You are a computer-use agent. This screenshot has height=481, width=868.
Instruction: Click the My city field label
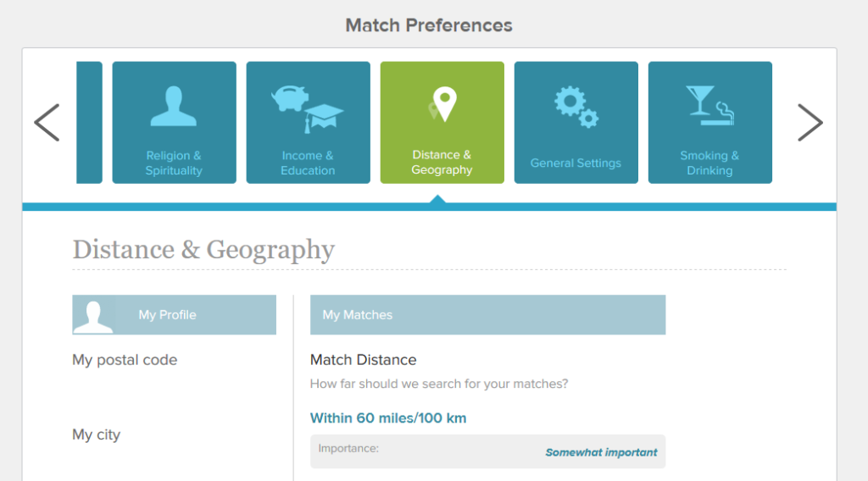coord(97,434)
